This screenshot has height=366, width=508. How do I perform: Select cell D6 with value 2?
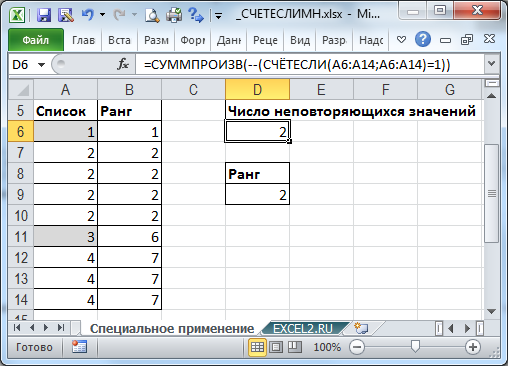(257, 131)
